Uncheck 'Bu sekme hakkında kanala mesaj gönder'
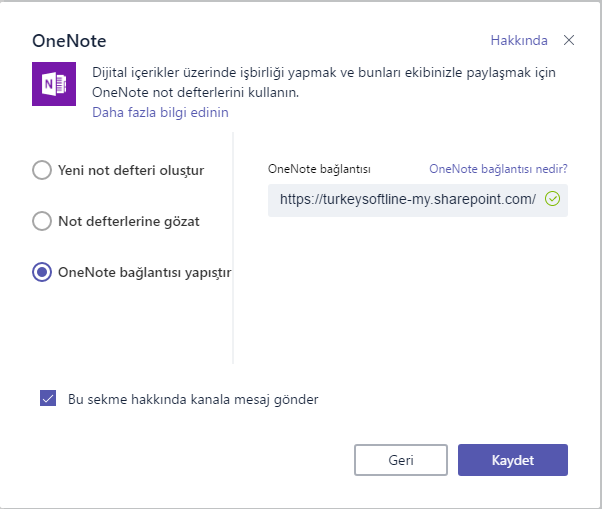This screenshot has width=602, height=509. coord(48,398)
